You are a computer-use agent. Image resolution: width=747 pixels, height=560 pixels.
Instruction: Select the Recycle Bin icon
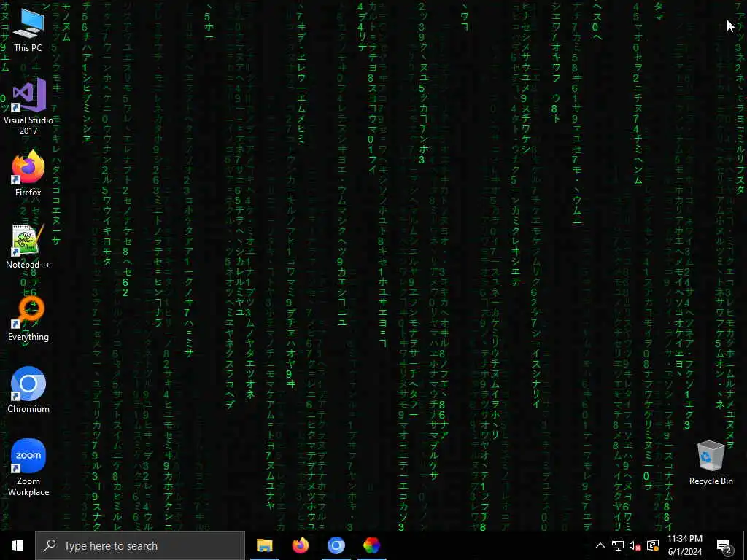[711, 463]
